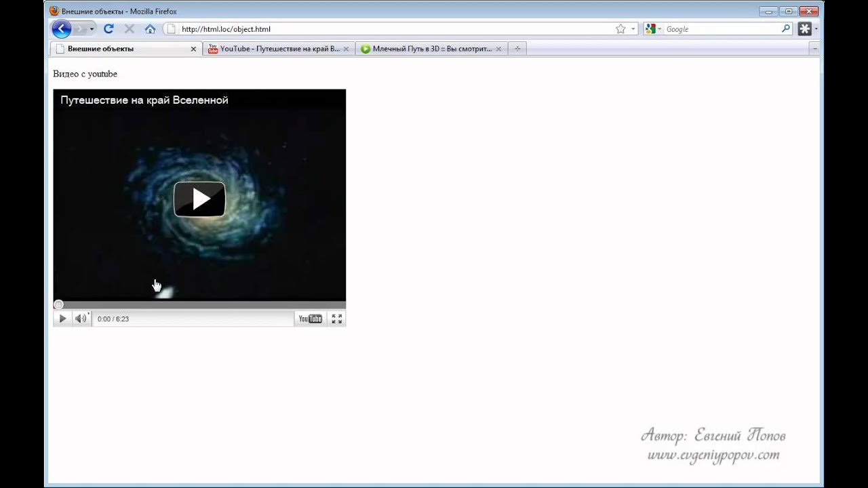Click the small play button in player controls
Image resolution: width=868 pixels, height=488 pixels.
(x=62, y=319)
